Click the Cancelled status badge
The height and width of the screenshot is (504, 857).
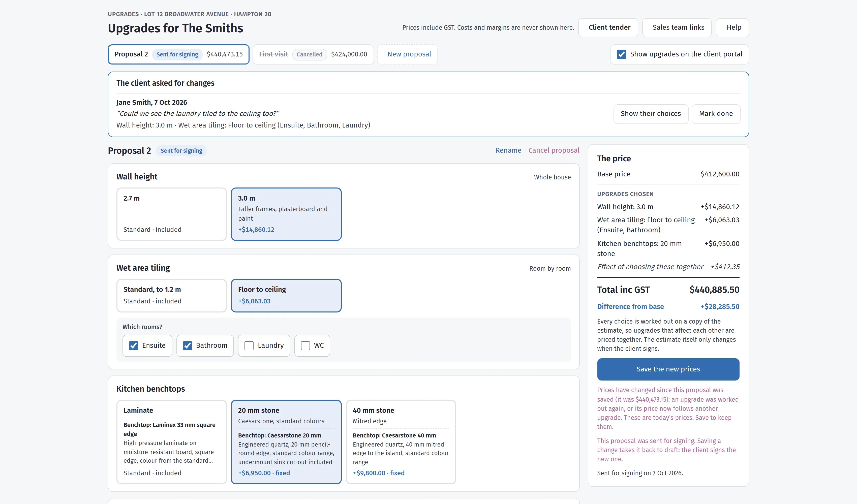tap(309, 54)
